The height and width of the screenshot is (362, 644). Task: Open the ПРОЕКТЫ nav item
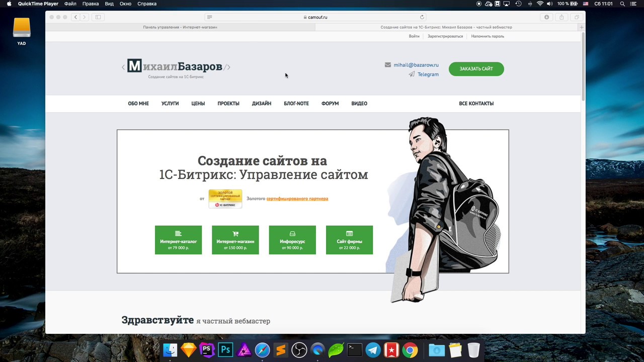(x=228, y=104)
